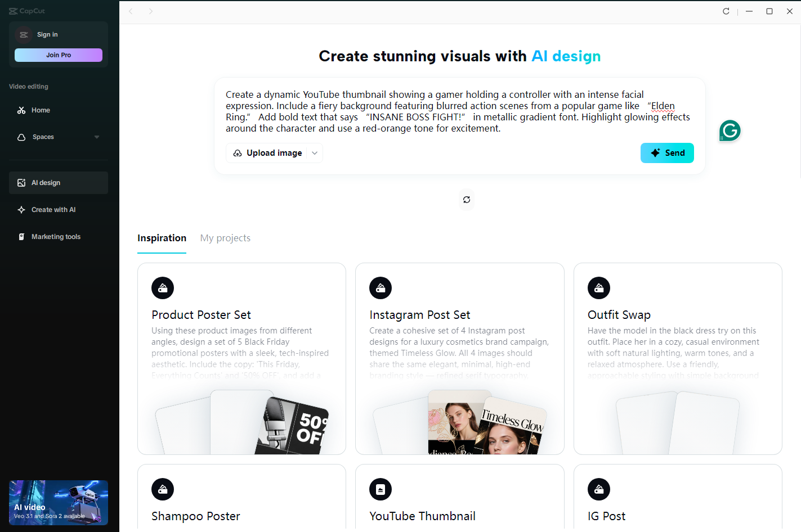Click the Join Pro button
Viewport: 801px width, 532px height.
tap(58, 55)
